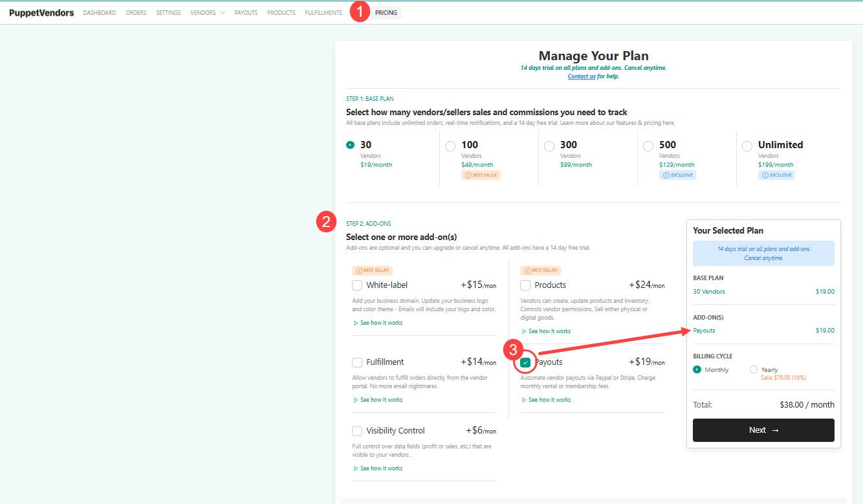Open Products See how it works link

[546, 331]
